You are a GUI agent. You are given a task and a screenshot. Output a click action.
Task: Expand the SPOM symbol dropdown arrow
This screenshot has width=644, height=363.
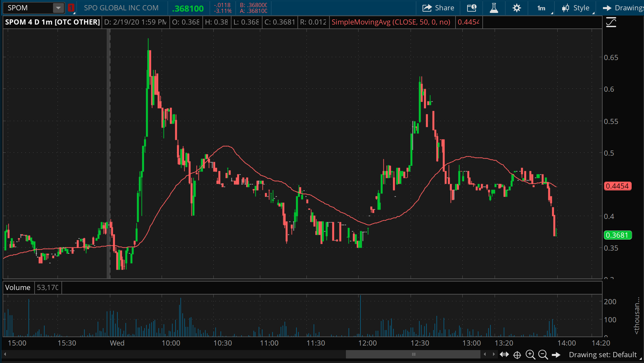[58, 8]
